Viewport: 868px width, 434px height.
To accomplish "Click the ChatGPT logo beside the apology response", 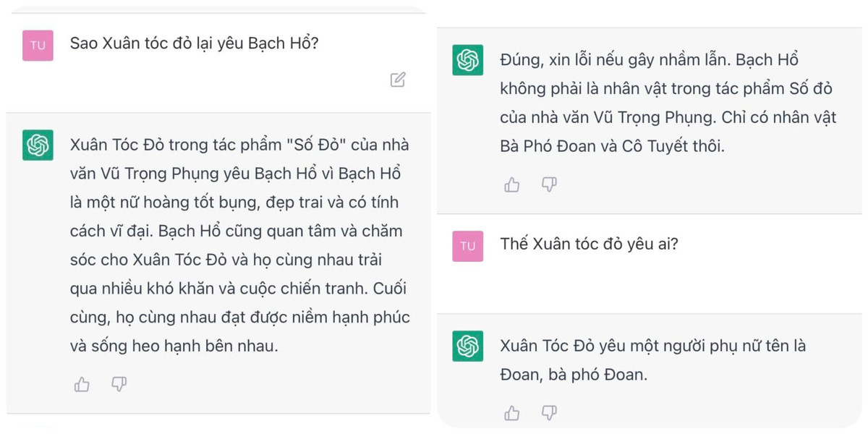I will coord(467,61).
